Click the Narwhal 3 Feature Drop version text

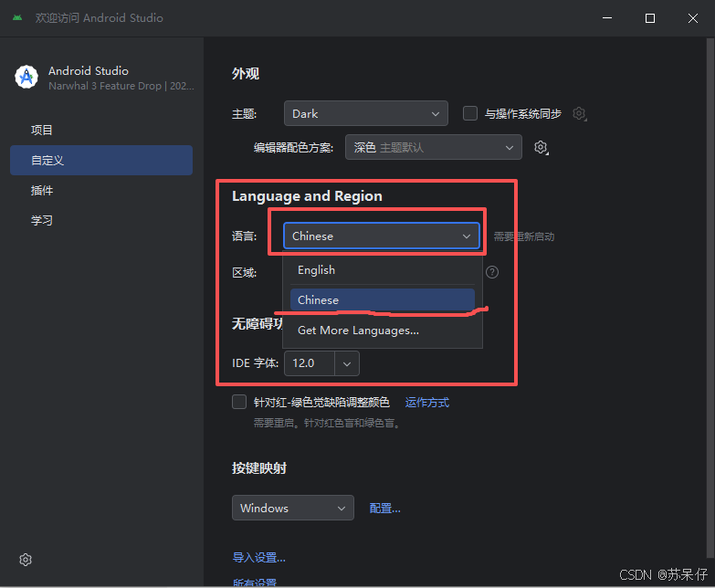tap(121, 86)
